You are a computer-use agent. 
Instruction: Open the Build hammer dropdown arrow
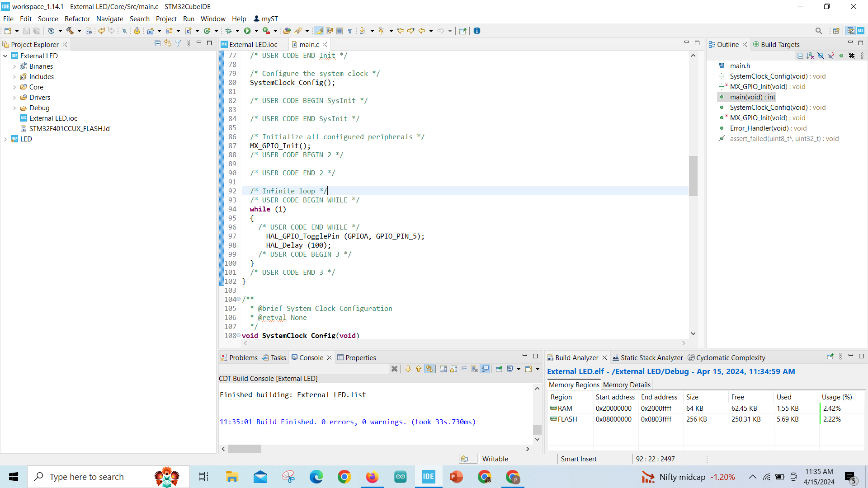point(79,31)
